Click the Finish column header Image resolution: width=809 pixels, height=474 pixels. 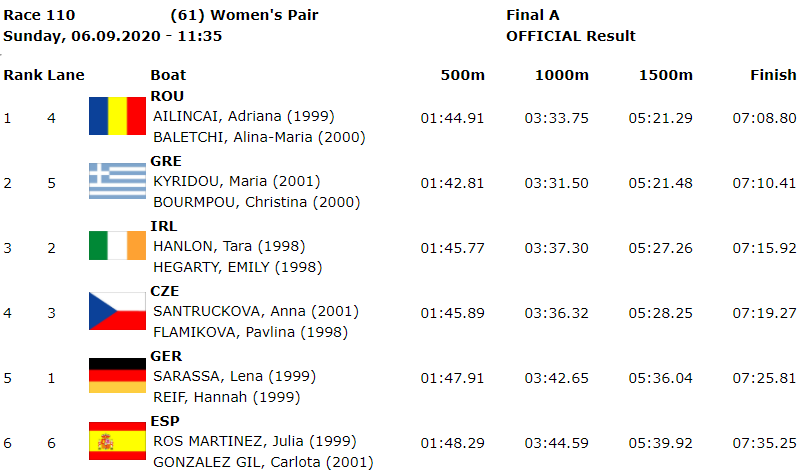click(x=773, y=75)
